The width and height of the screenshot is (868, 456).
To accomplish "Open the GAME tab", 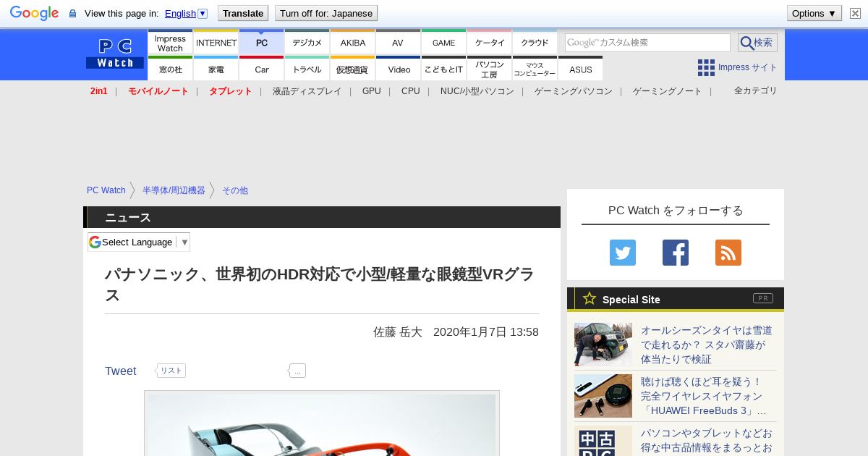I will [443, 42].
